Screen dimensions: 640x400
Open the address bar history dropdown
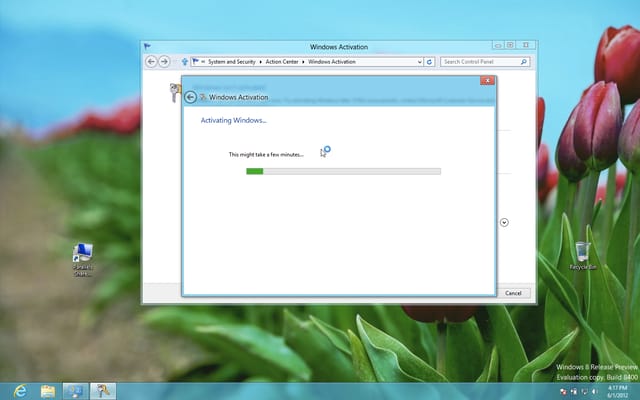point(420,62)
